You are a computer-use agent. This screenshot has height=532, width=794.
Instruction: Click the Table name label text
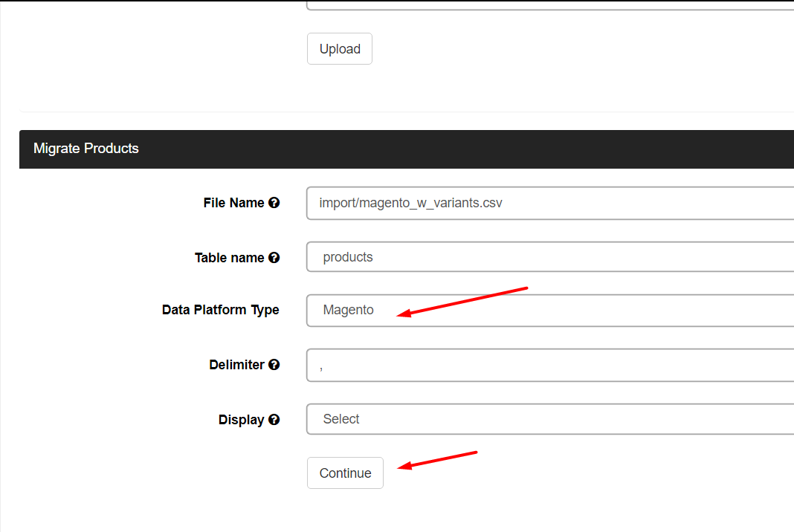(x=230, y=258)
